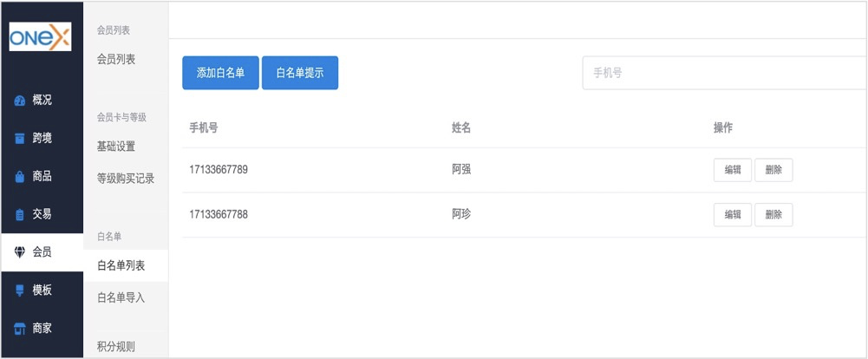Select the 跨境 archive icon
Screen dimensions: 868x359
[19, 139]
